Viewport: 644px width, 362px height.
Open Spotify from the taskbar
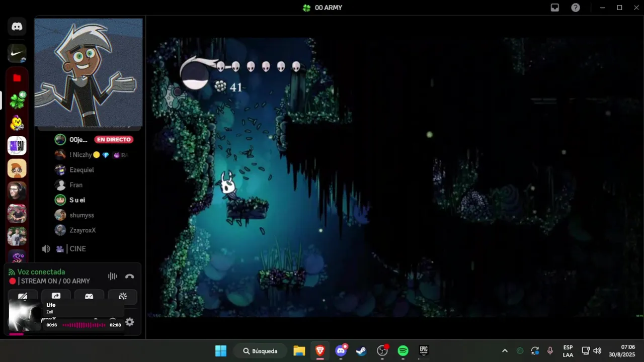(x=403, y=351)
